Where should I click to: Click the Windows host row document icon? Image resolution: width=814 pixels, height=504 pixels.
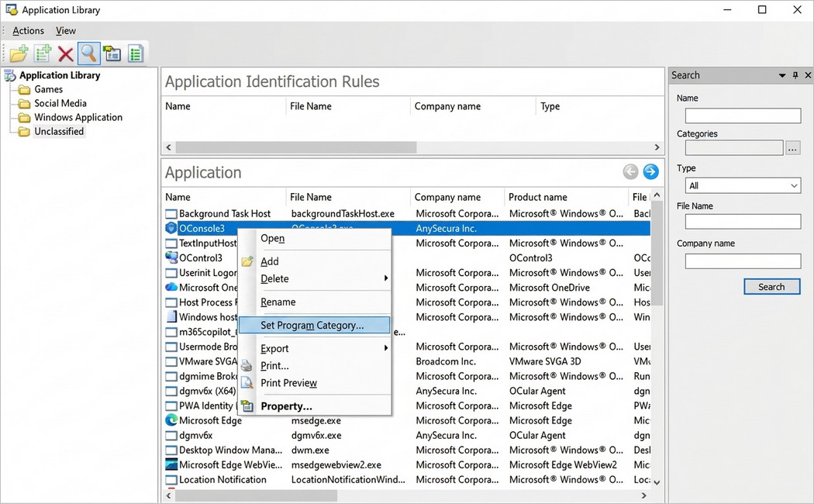coord(171,316)
